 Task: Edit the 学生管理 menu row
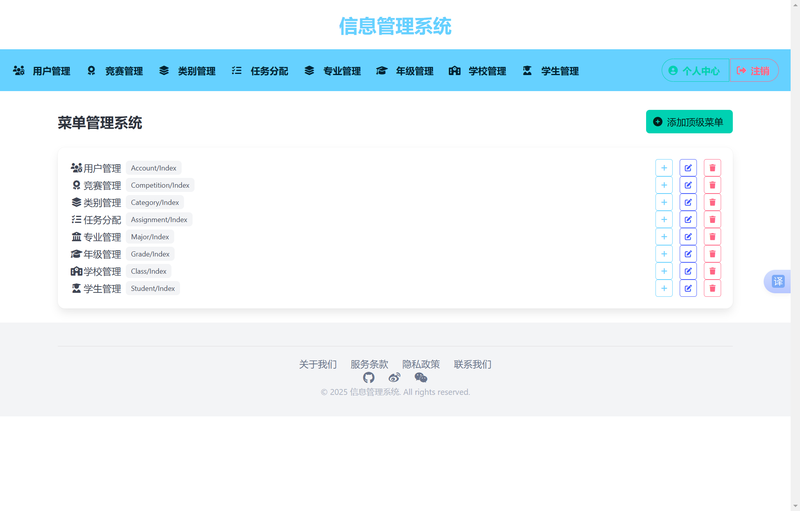[x=688, y=288]
